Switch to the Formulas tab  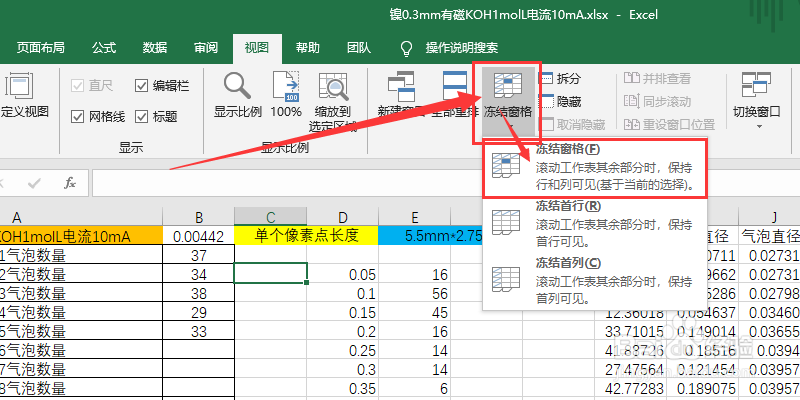[104, 48]
